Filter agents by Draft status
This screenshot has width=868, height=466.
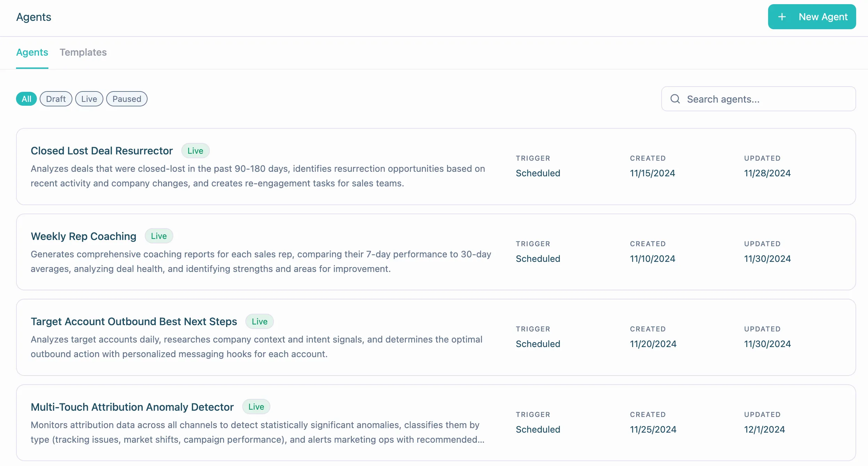click(56, 99)
